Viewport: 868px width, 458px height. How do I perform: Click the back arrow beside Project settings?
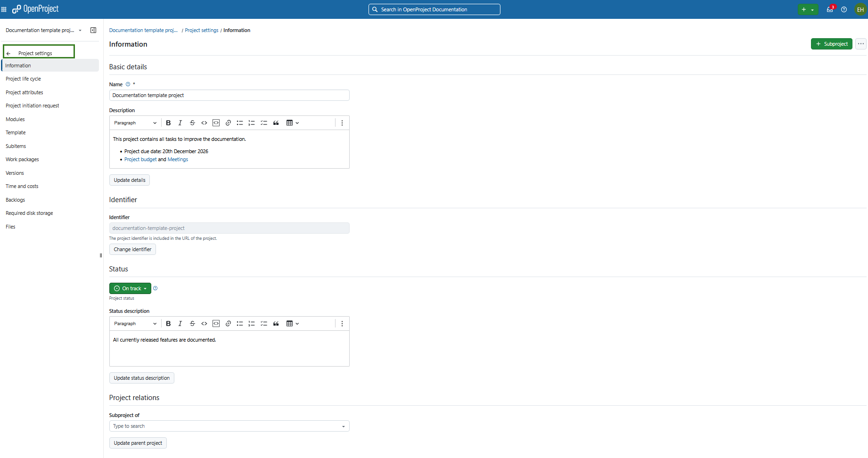click(8, 53)
